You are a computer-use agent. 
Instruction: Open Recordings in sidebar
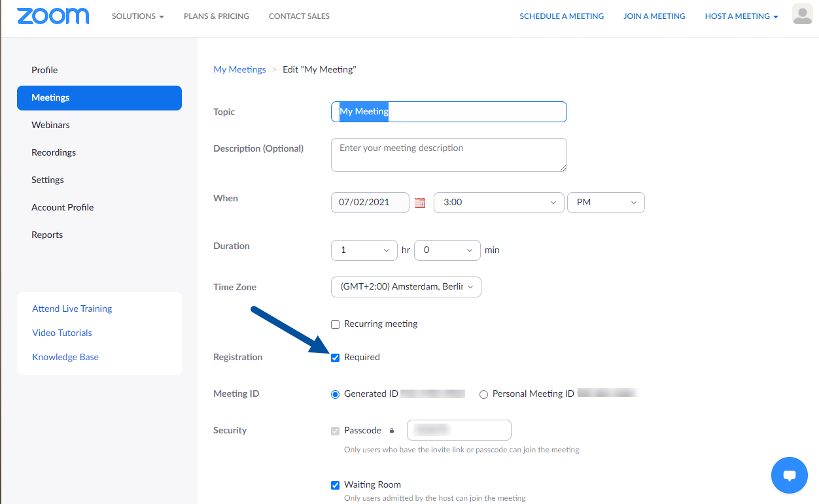coord(54,153)
